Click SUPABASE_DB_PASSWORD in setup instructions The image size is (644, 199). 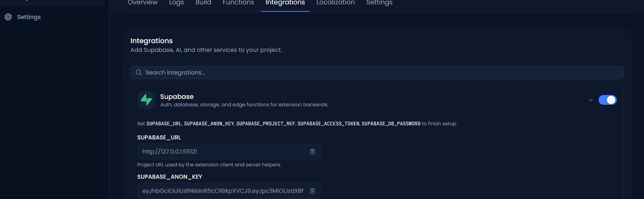[391, 124]
